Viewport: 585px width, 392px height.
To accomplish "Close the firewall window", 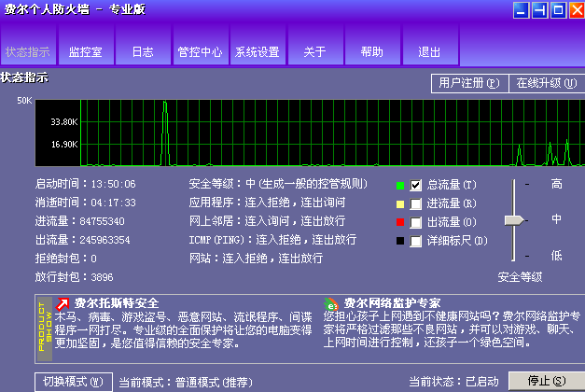I will 577,10.
